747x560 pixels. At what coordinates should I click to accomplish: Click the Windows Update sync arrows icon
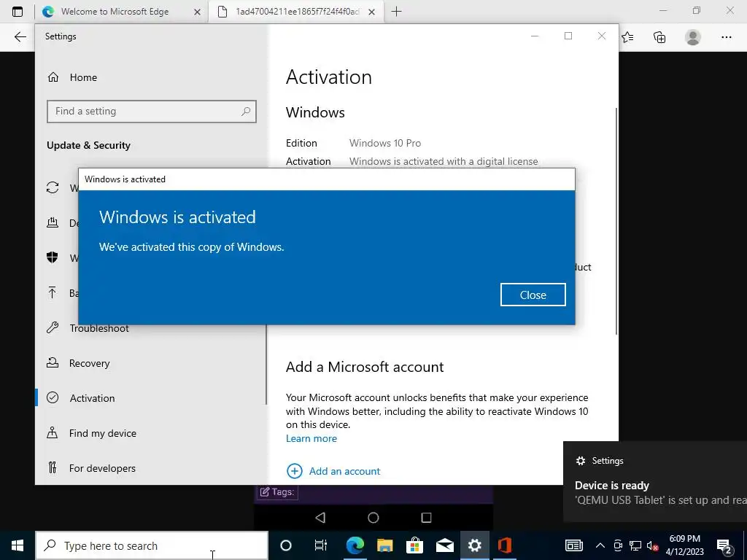pos(53,187)
